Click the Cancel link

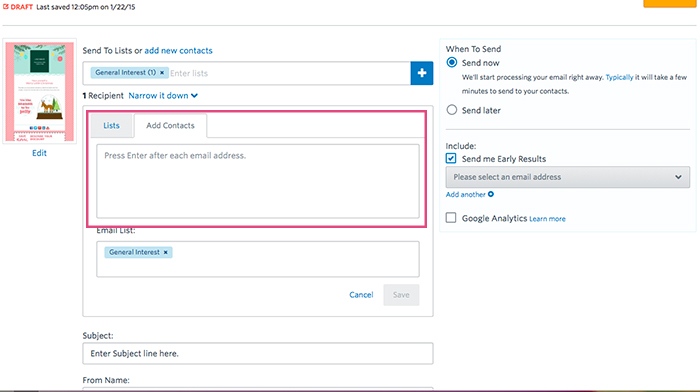coord(361,295)
